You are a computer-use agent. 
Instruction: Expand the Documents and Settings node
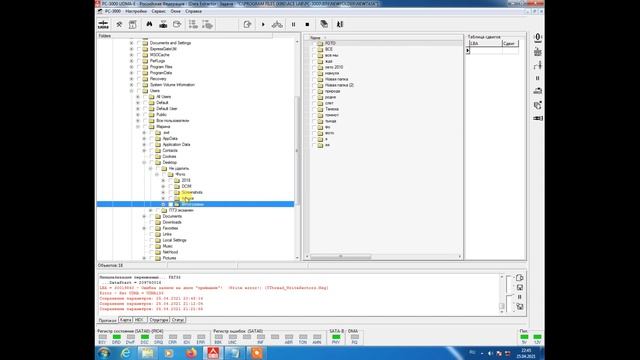point(131,43)
